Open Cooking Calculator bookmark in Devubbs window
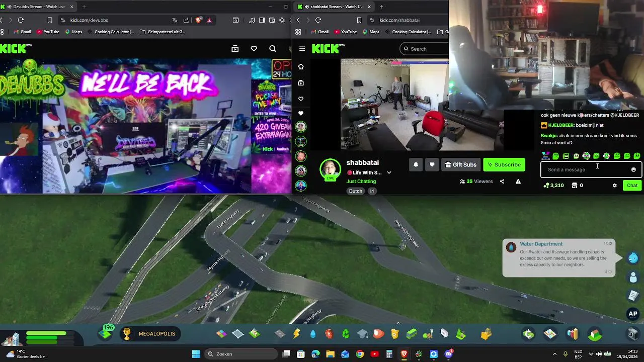The image size is (644, 362). point(111,32)
